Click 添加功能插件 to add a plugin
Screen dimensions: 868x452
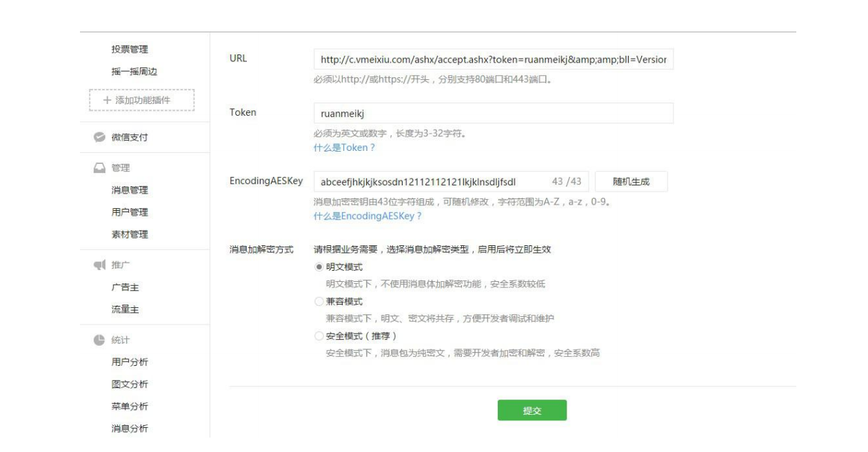coord(142,100)
